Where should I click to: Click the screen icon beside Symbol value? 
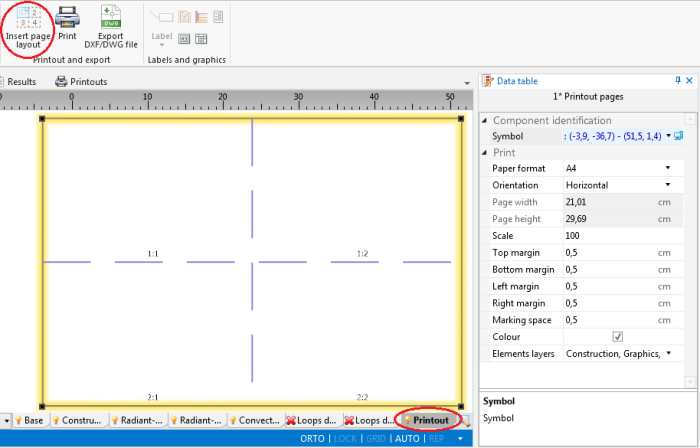click(679, 136)
